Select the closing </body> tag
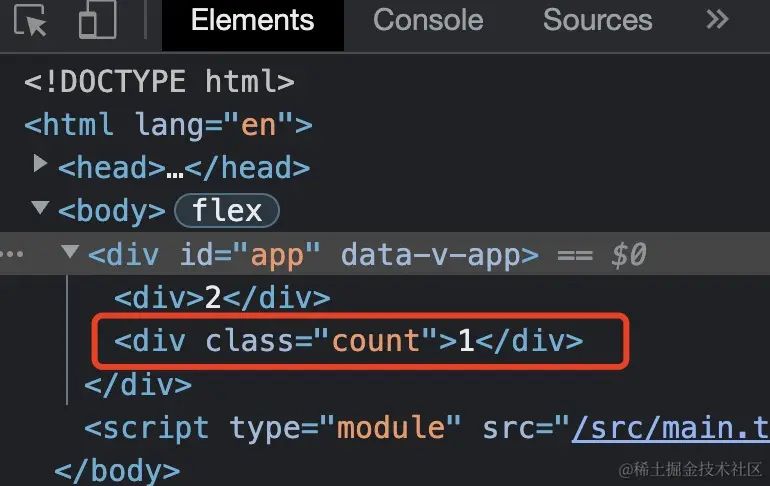 point(117,471)
